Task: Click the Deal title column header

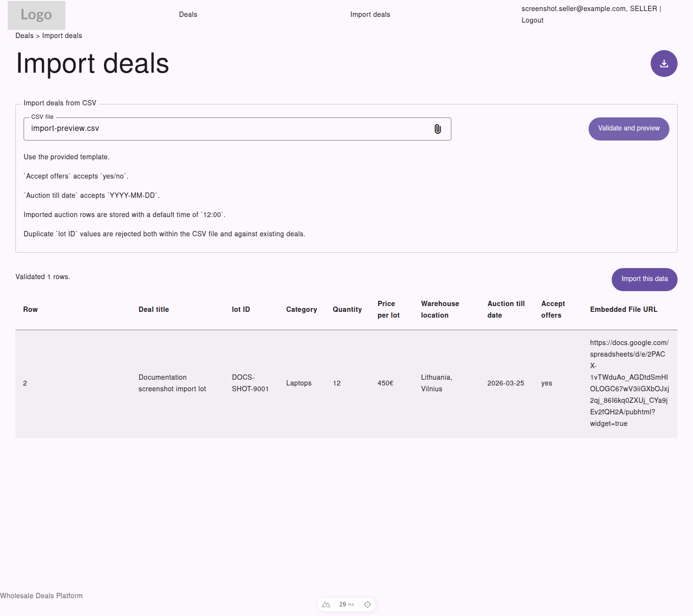Action: point(154,309)
